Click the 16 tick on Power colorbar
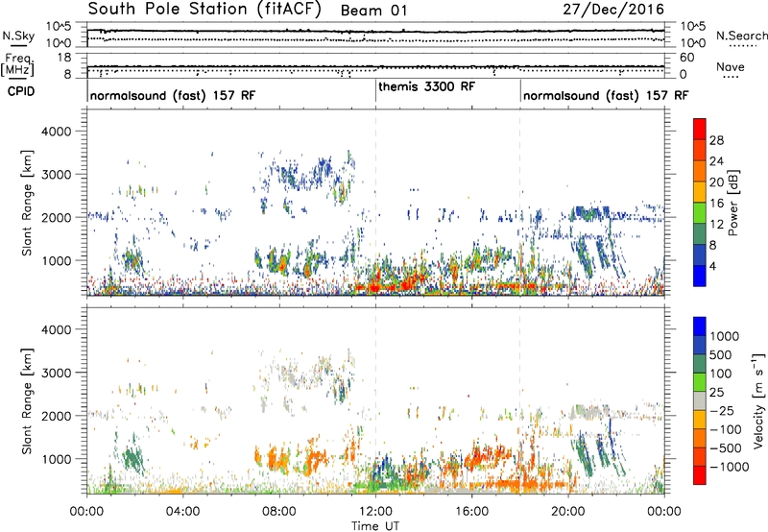Image resolution: width=768 pixels, height=532 pixels. 716,204
